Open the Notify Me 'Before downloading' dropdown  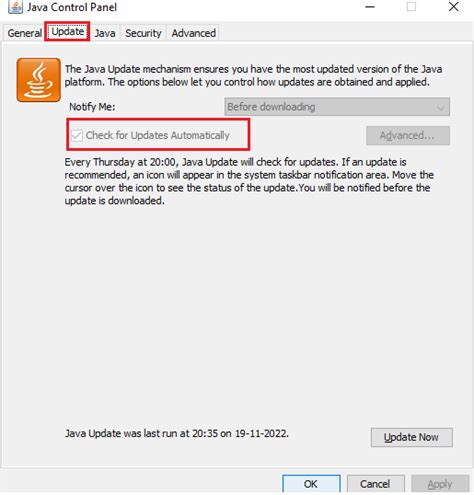point(337,107)
